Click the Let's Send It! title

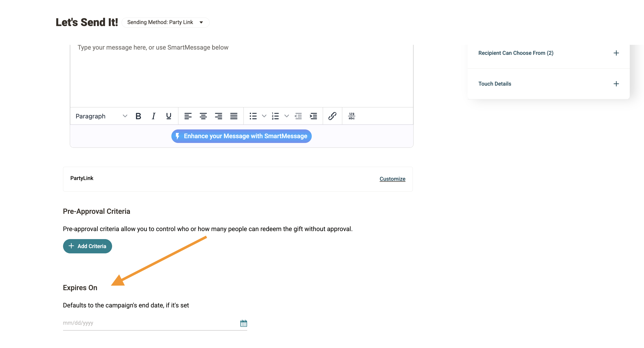click(87, 22)
